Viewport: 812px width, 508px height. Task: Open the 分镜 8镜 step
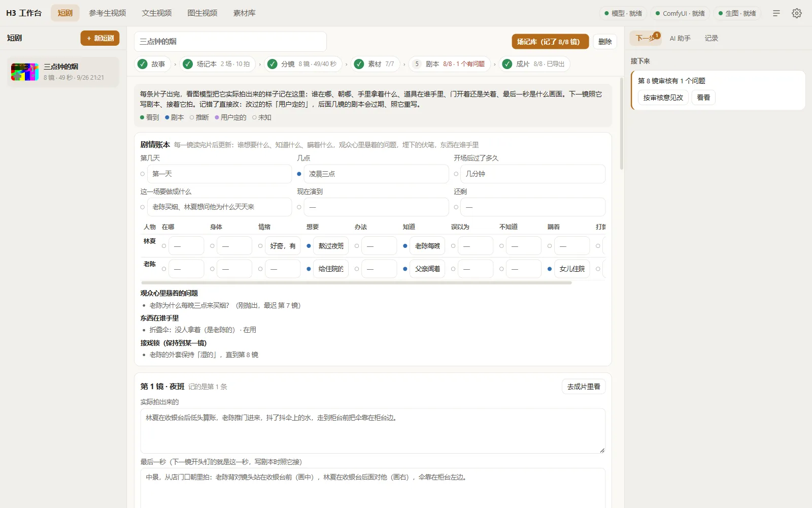303,64
